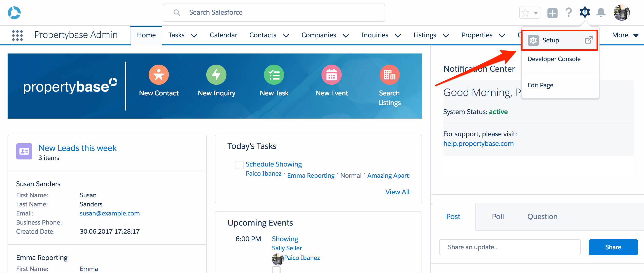Viewport: 644px width, 273px height.
Task: Open the Help question mark icon
Action: click(x=569, y=12)
